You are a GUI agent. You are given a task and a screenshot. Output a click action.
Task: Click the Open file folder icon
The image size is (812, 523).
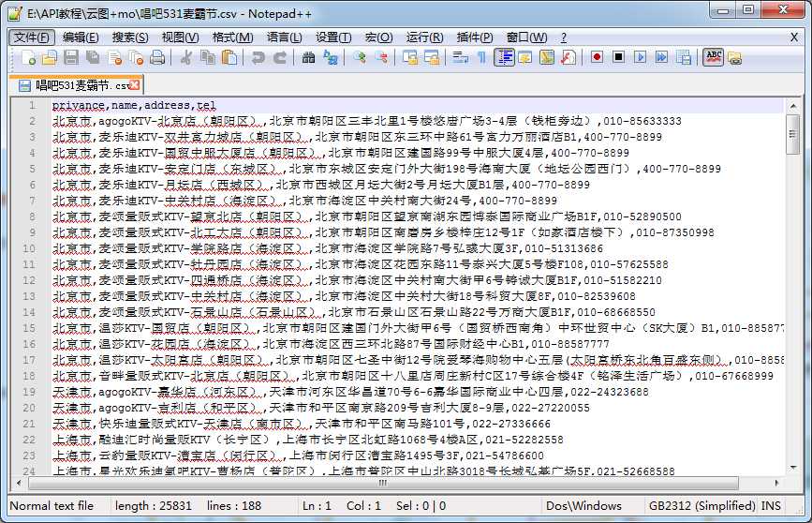pos(50,57)
